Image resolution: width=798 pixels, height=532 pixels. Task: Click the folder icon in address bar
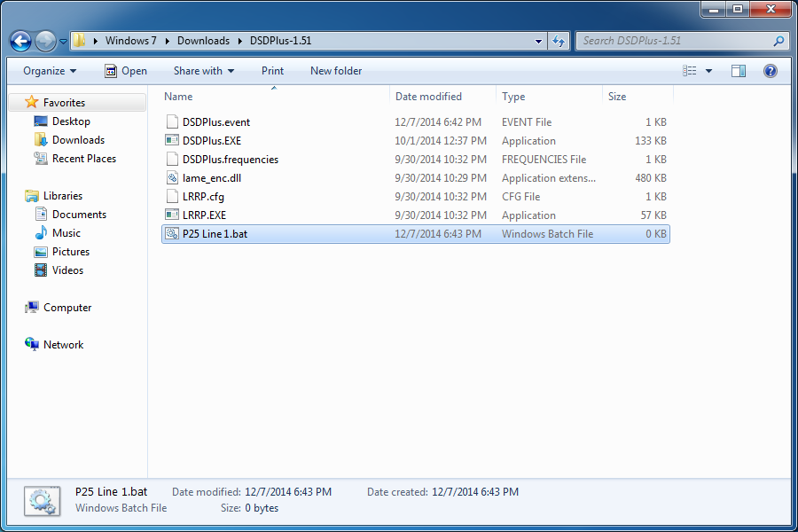(80, 41)
